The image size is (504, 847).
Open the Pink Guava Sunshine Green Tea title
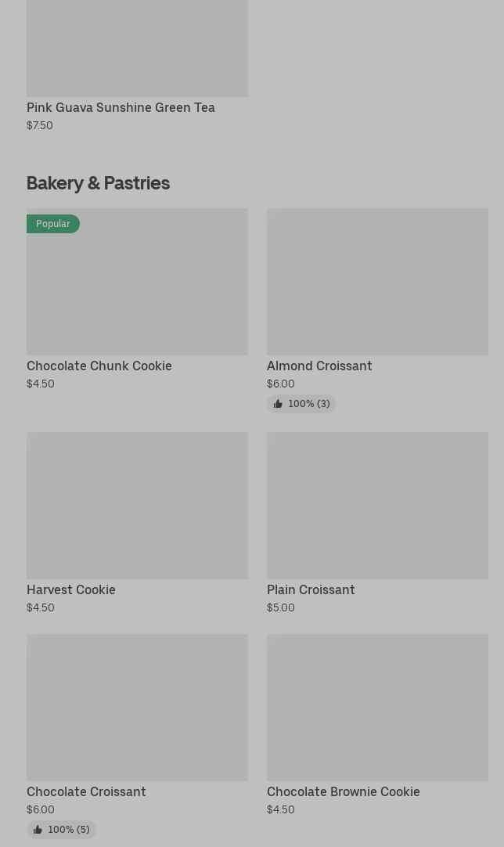click(121, 107)
